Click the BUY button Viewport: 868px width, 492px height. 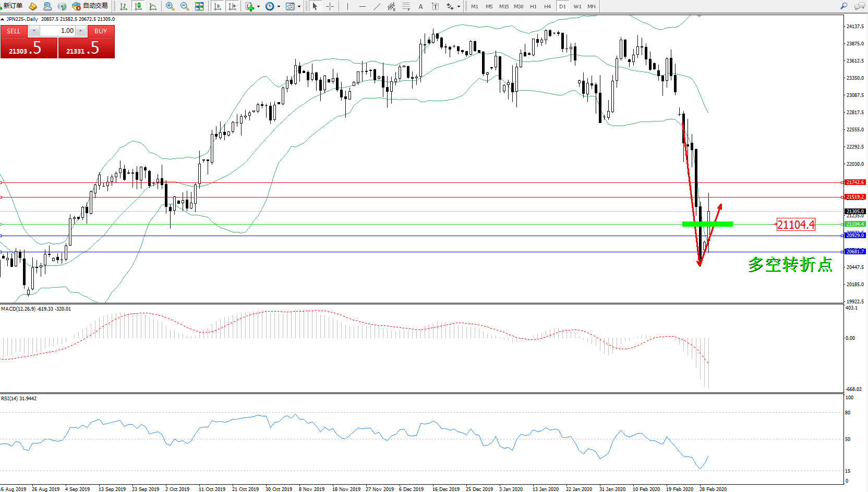(101, 31)
